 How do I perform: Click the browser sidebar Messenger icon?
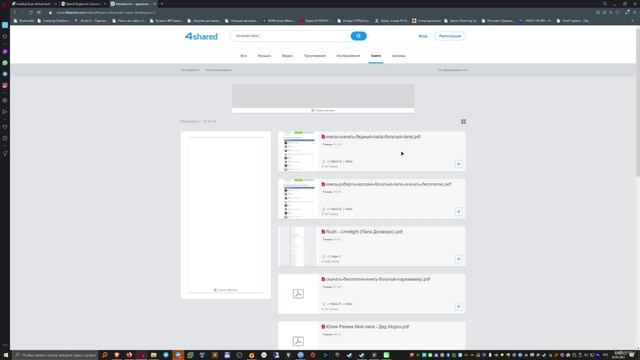(5, 52)
